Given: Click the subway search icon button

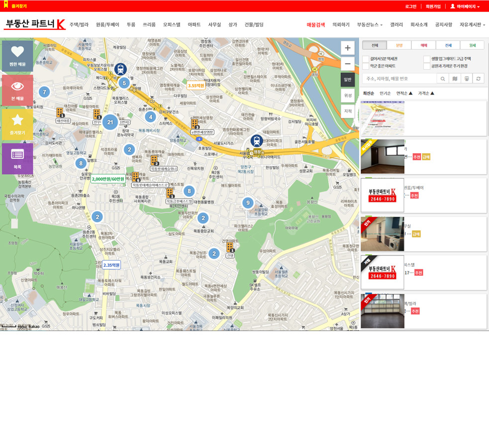Looking at the screenshot, I should 467,79.
